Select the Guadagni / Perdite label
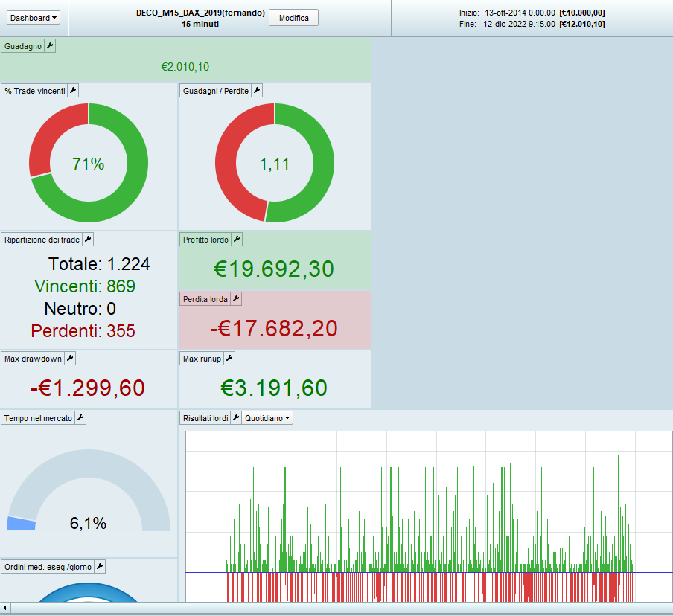 pyautogui.click(x=215, y=91)
